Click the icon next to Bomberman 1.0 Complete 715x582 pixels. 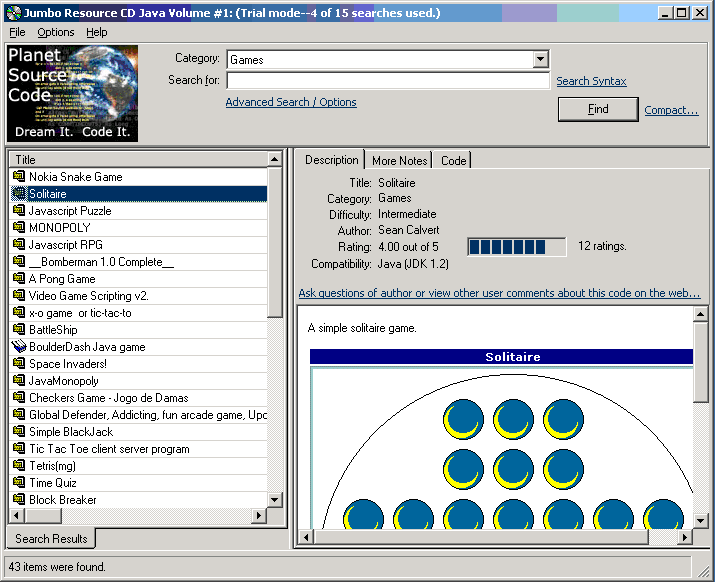pyautogui.click(x=19, y=261)
